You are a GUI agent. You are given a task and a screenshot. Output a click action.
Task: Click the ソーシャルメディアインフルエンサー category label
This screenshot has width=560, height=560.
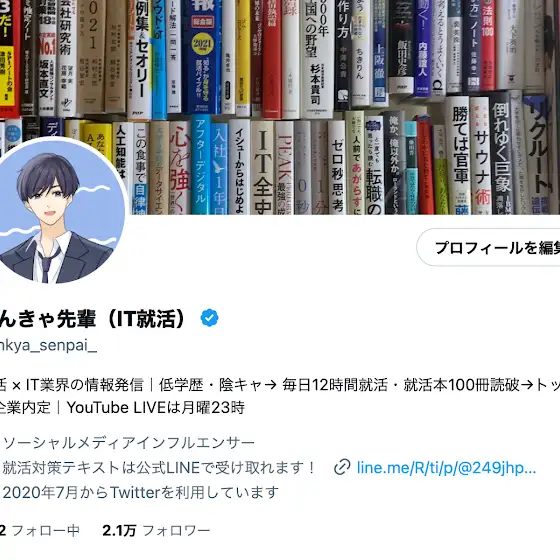tap(129, 443)
